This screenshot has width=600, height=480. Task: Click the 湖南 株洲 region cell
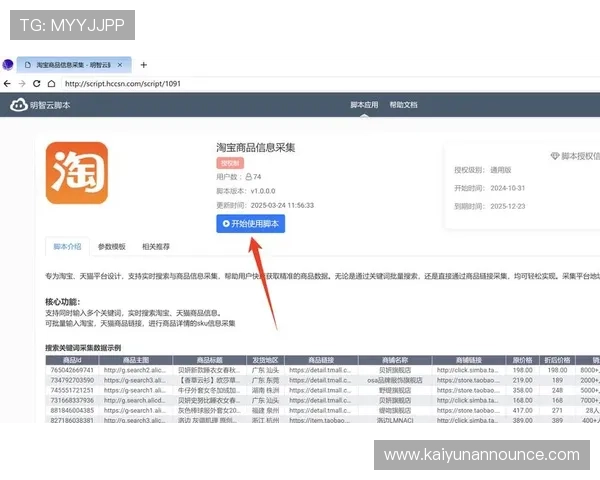click(265, 390)
